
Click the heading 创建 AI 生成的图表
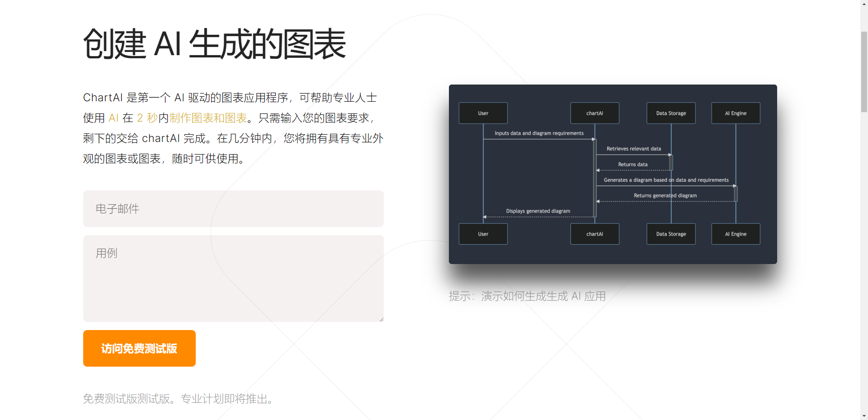coord(214,44)
